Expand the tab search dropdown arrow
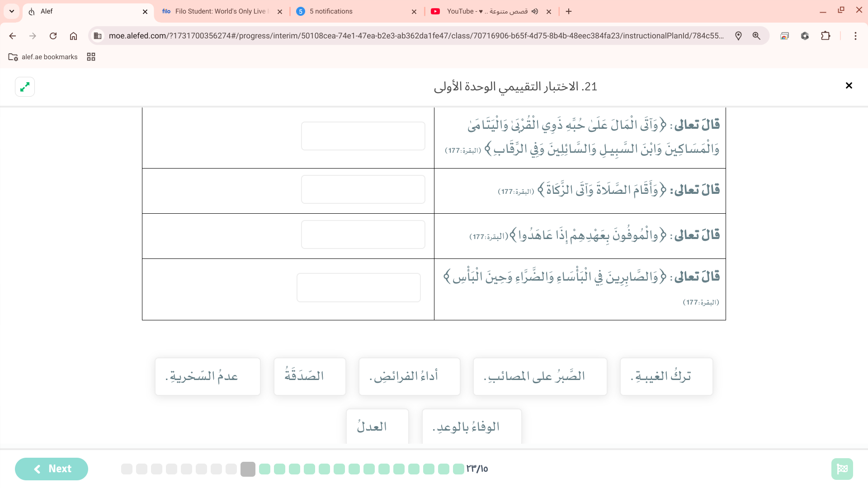Screen dimensions: 868x488 point(12,11)
